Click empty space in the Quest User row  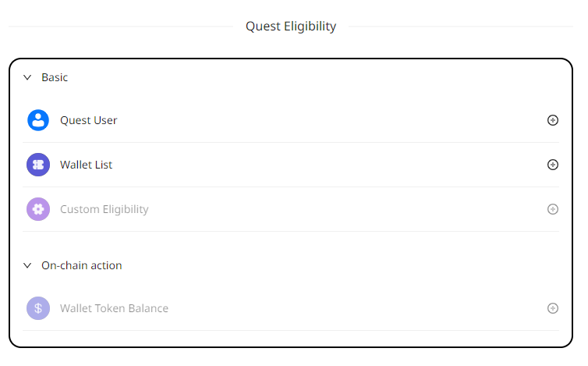tap(328, 120)
